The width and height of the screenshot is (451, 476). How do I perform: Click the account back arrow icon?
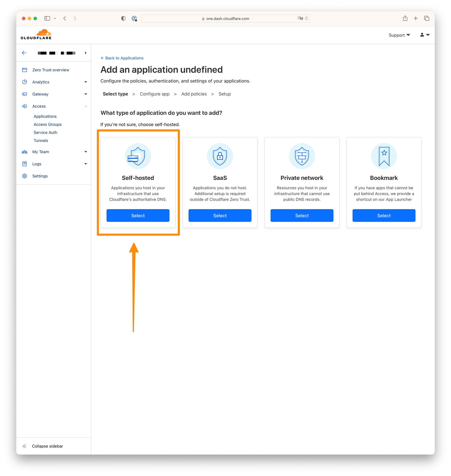pos(24,53)
